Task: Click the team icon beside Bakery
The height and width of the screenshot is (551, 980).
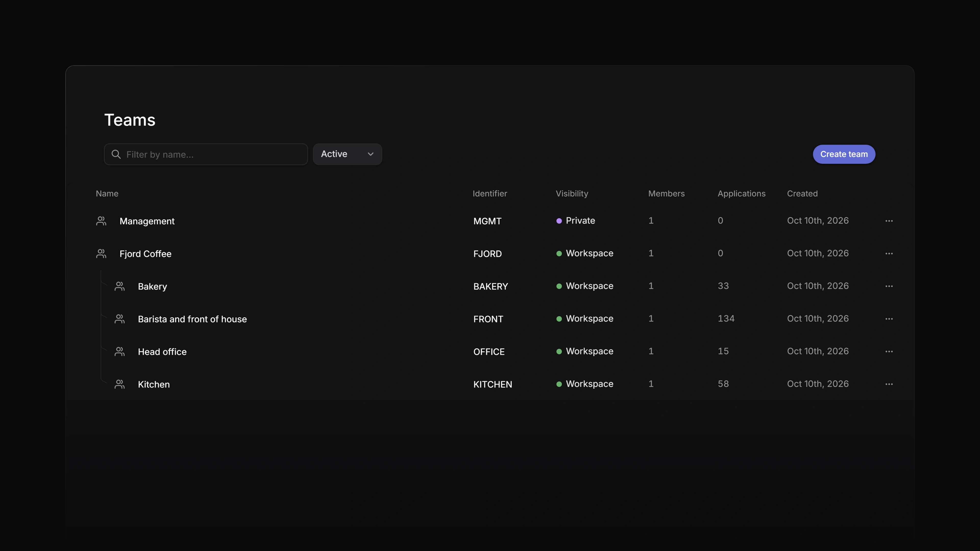Action: pyautogui.click(x=119, y=286)
